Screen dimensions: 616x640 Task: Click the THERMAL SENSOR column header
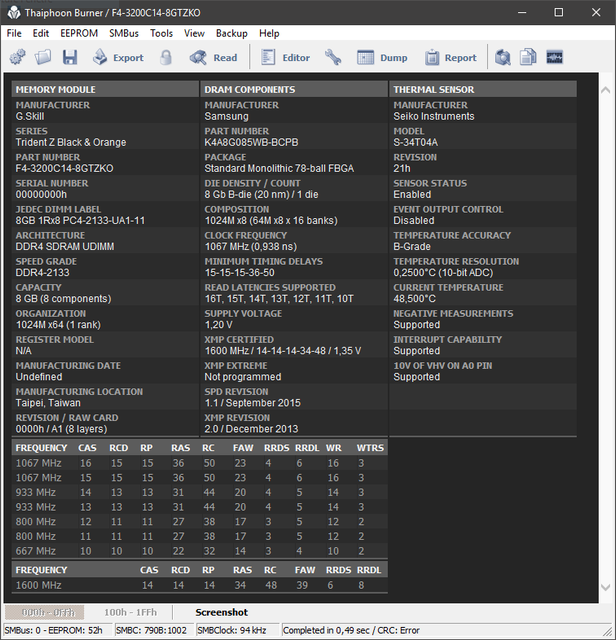[x=483, y=89]
